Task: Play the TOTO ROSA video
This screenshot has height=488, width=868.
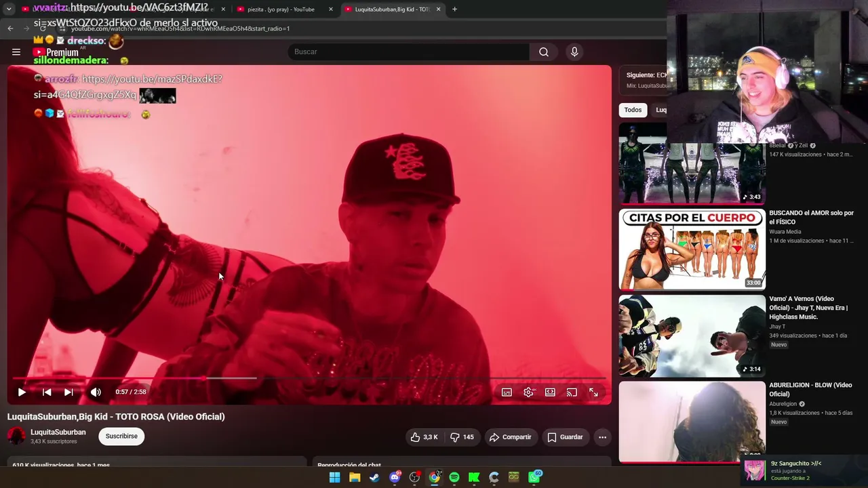Action: (x=22, y=392)
